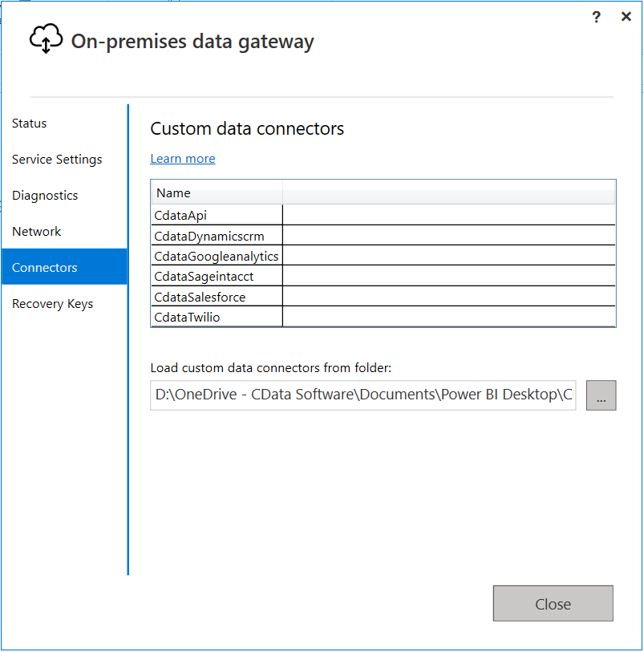Viewport: 644px width, 652px height.
Task: Open the Network settings section
Action: (36, 231)
